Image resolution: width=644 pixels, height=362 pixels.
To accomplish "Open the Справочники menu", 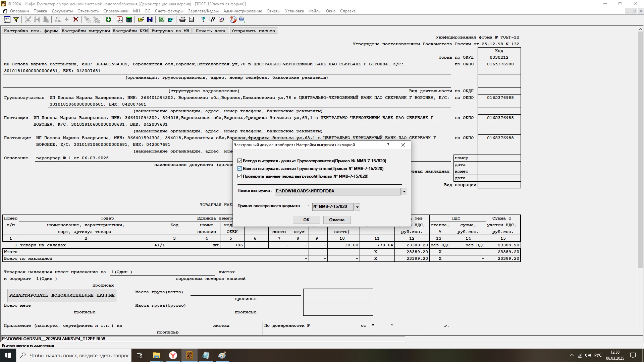I will point(116,11).
